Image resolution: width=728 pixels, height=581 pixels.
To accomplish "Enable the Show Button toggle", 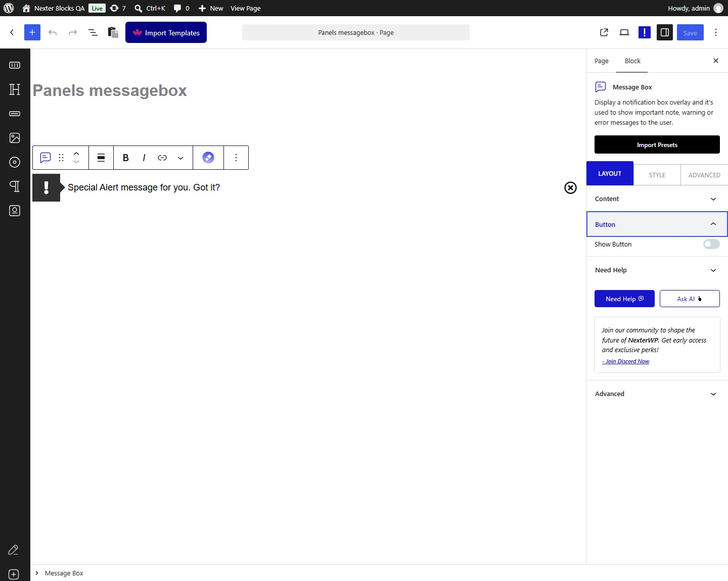I will [711, 244].
